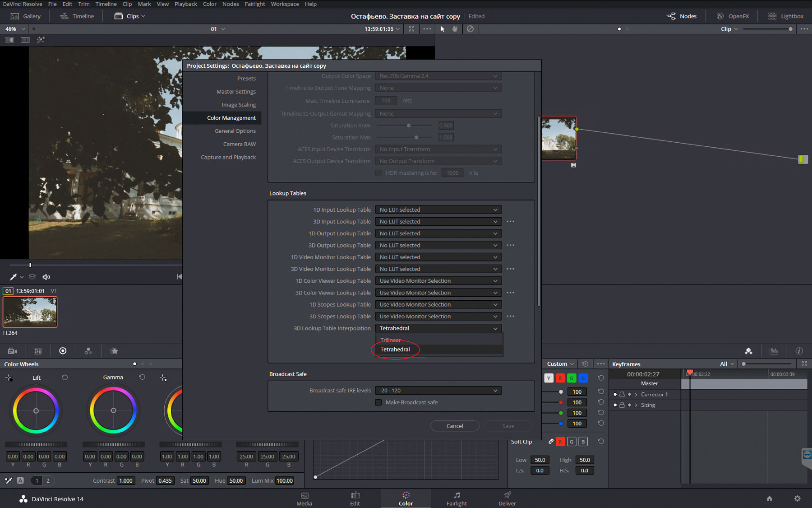Image resolution: width=812 pixels, height=508 pixels.
Task: Open the Fairlight menu in menu bar
Action: click(x=255, y=4)
